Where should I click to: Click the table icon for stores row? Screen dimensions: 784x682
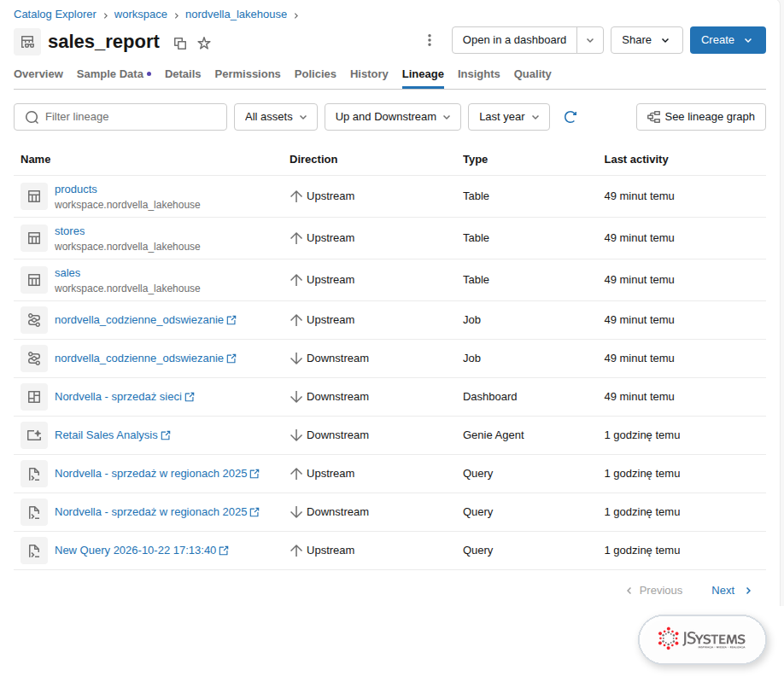(34, 238)
